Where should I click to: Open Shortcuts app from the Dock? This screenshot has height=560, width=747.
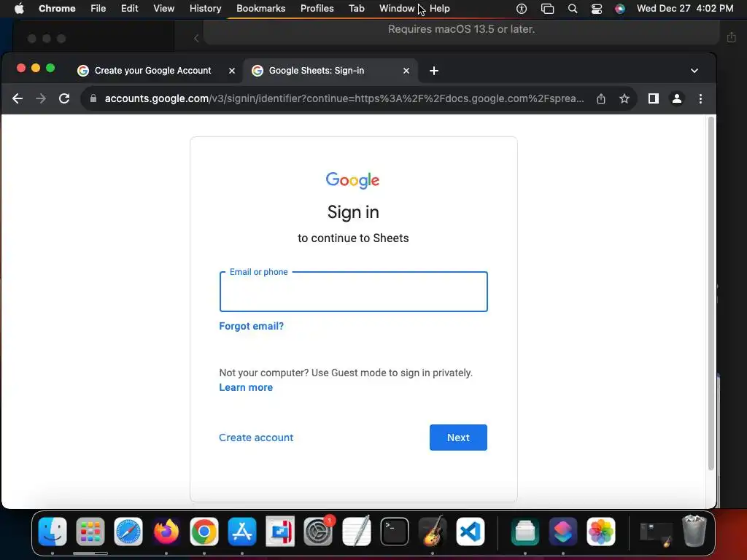563,532
